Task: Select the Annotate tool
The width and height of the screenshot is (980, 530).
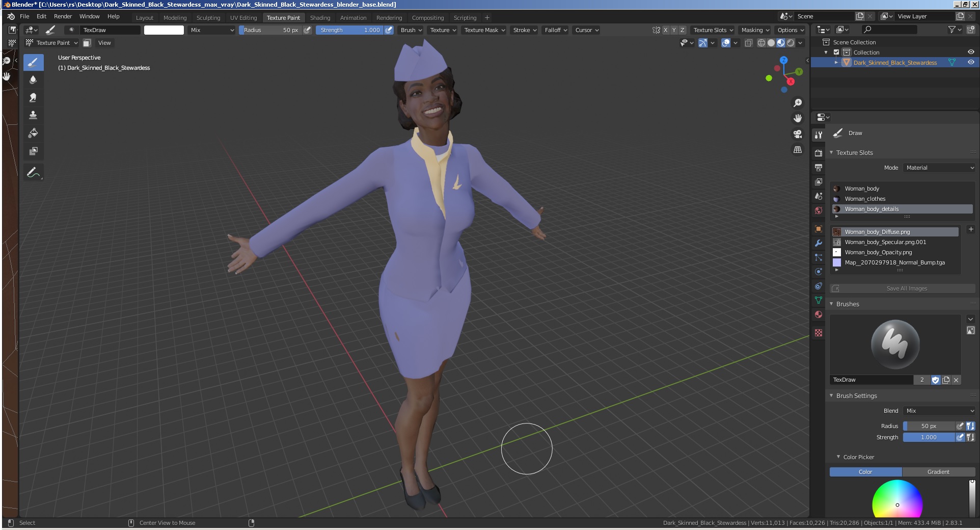Action: tap(33, 173)
